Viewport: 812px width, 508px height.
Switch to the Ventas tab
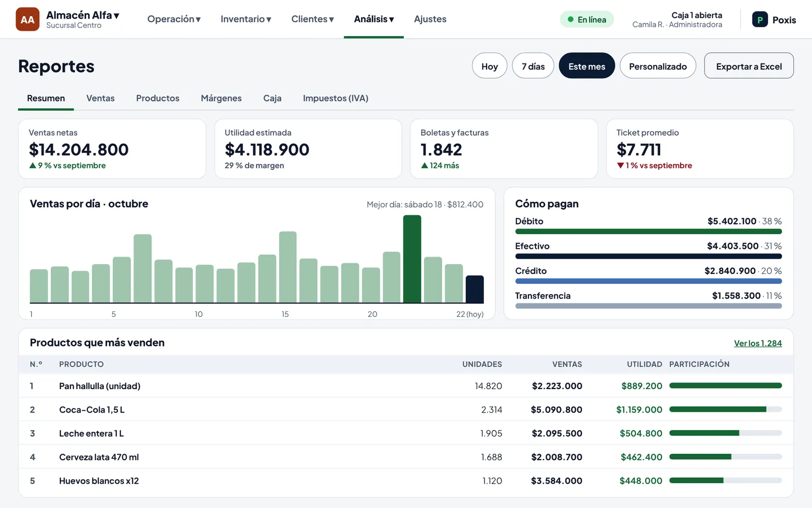tap(100, 98)
